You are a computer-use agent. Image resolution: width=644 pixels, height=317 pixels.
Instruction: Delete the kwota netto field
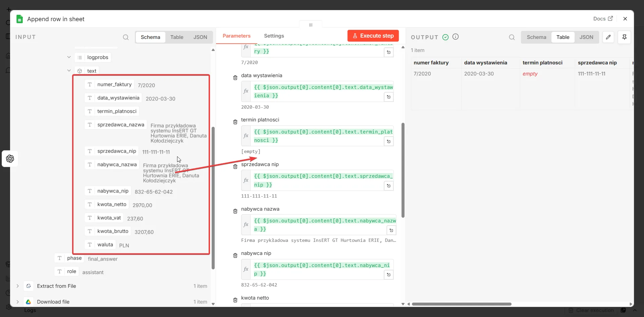point(235,300)
